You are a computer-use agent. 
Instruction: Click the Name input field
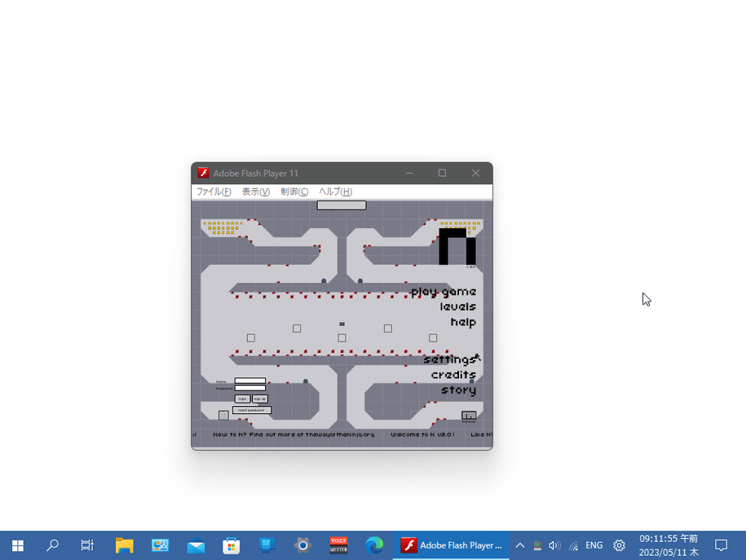click(250, 381)
